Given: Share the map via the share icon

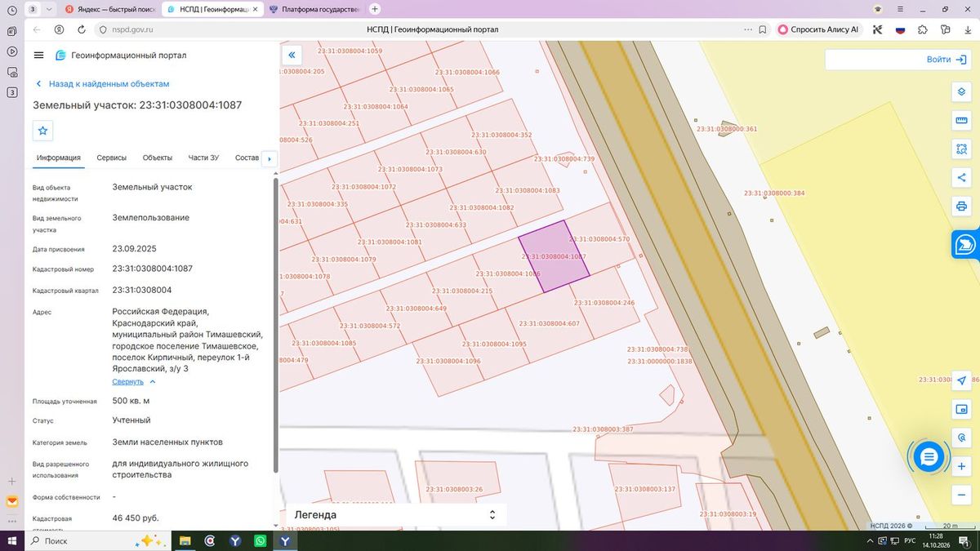Looking at the screenshot, I should point(962,178).
